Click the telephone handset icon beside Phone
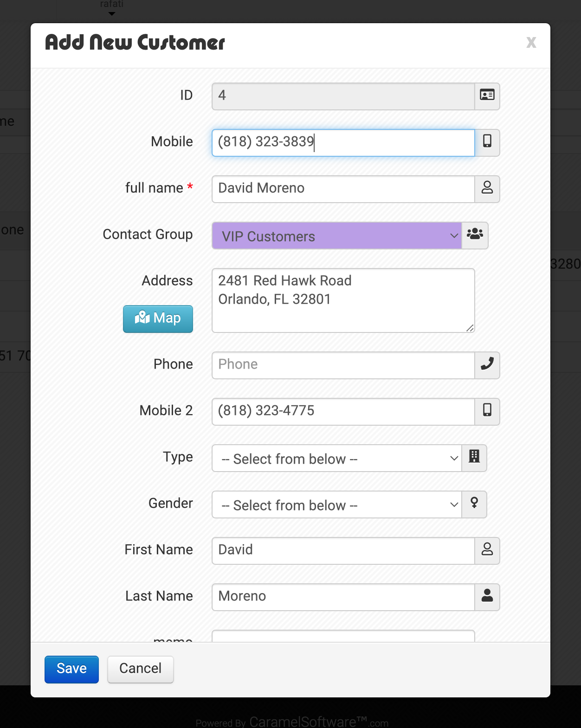Screen dimensions: 581x728 487,364
